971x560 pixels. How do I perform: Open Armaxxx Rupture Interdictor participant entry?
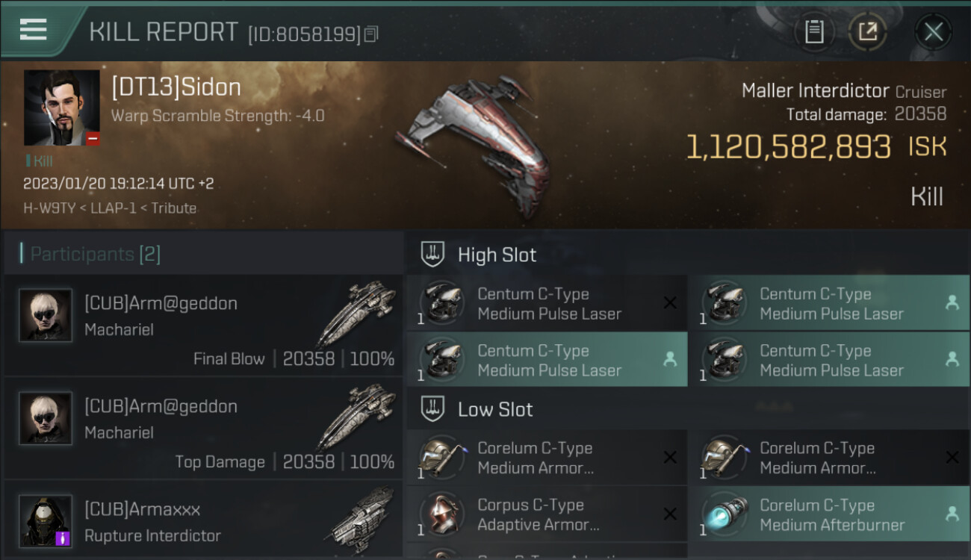point(203,520)
